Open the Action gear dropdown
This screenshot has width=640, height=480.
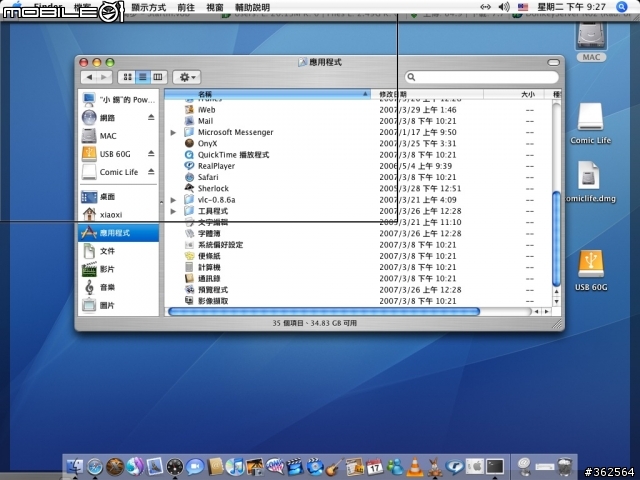187,77
